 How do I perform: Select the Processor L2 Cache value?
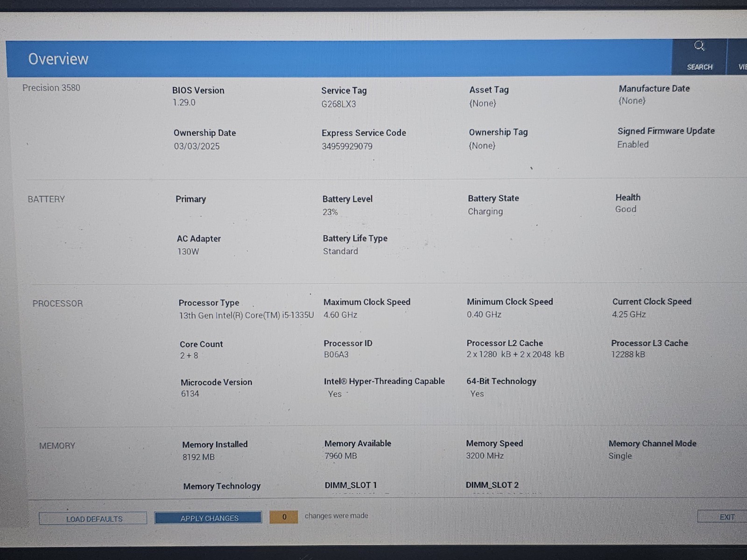pyautogui.click(x=515, y=354)
